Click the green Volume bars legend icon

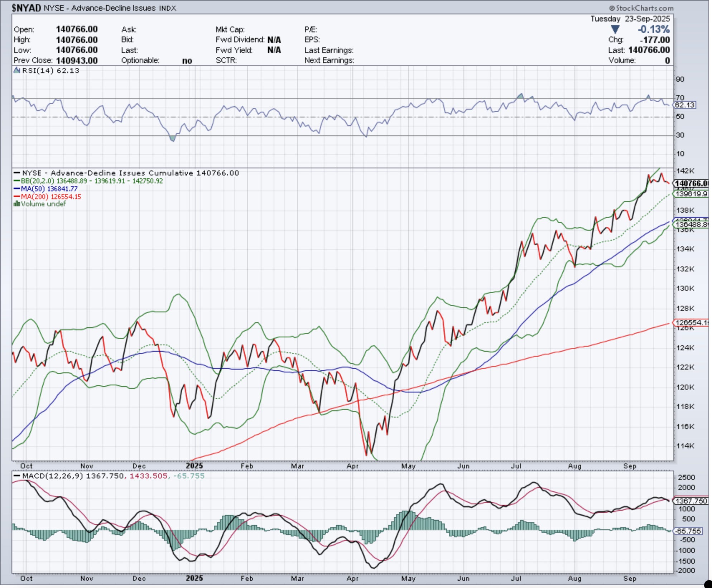[16, 204]
